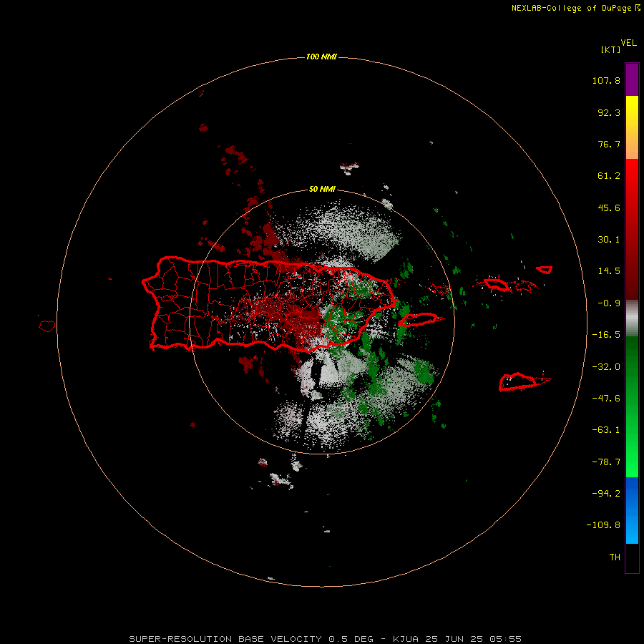
Task: Click the Vieques island outline east of Puerto Rico
Action: click(x=419, y=319)
